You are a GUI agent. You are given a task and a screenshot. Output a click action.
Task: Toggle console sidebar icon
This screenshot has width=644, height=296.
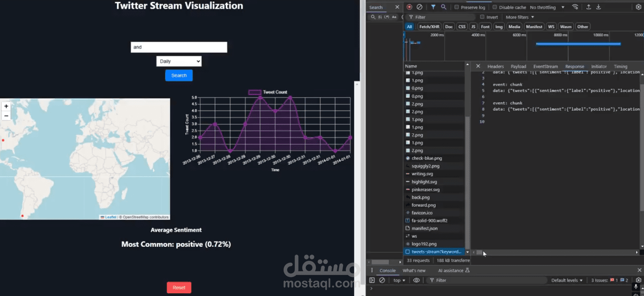pos(372,281)
